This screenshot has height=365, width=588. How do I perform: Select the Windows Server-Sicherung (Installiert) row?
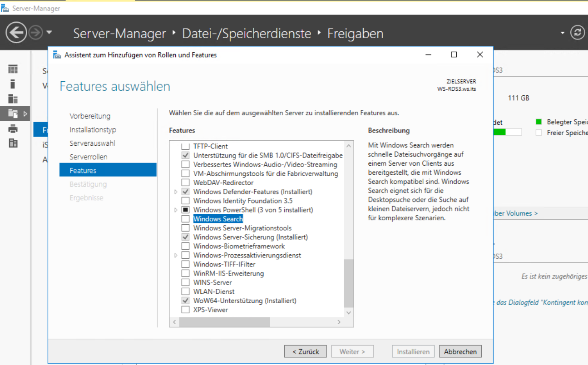point(251,237)
